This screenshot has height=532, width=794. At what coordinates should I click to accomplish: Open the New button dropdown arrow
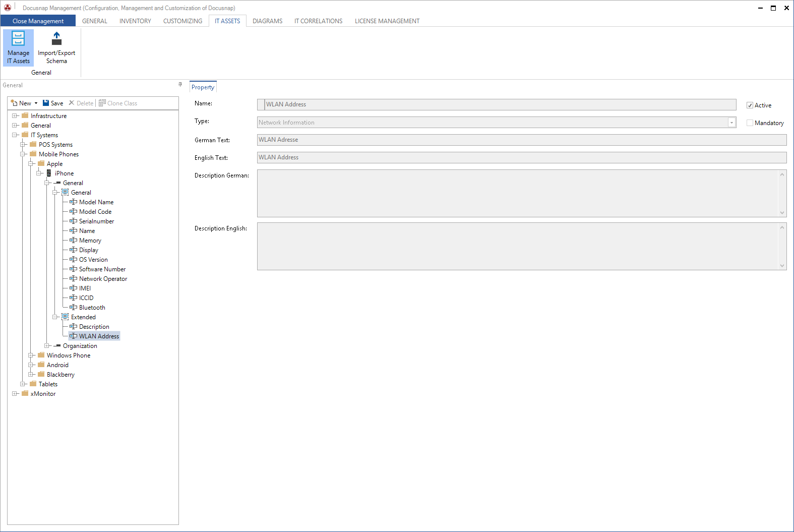coord(36,103)
